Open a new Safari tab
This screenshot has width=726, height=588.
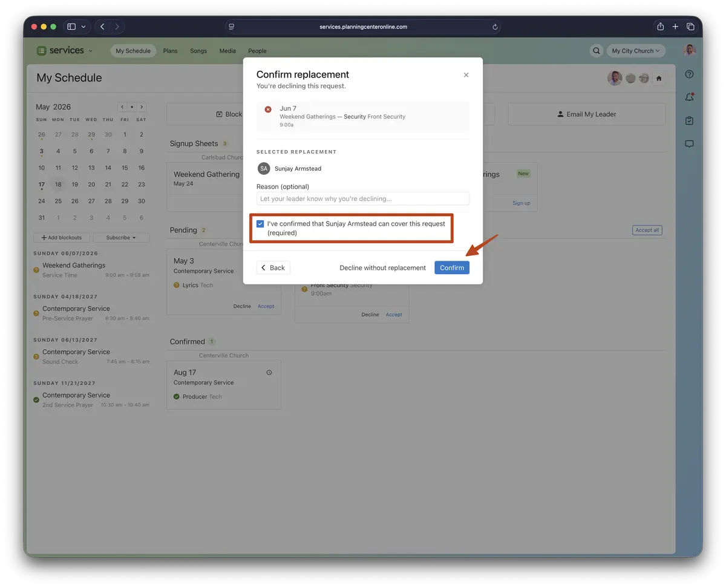tap(675, 27)
